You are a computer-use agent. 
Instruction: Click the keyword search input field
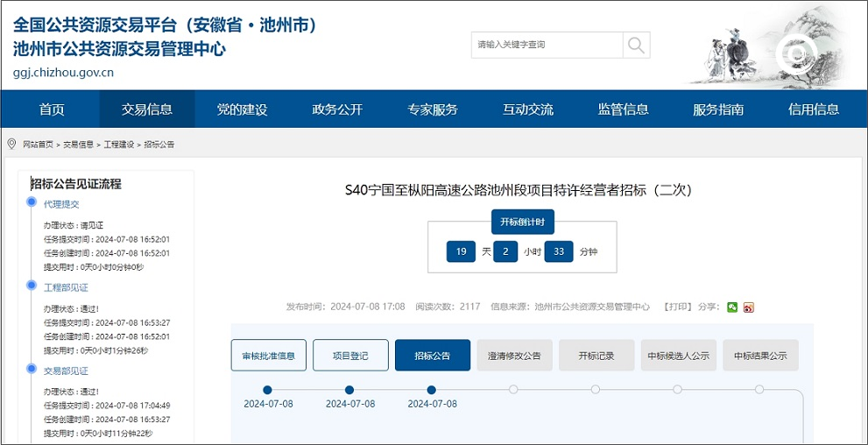pyautogui.click(x=547, y=45)
